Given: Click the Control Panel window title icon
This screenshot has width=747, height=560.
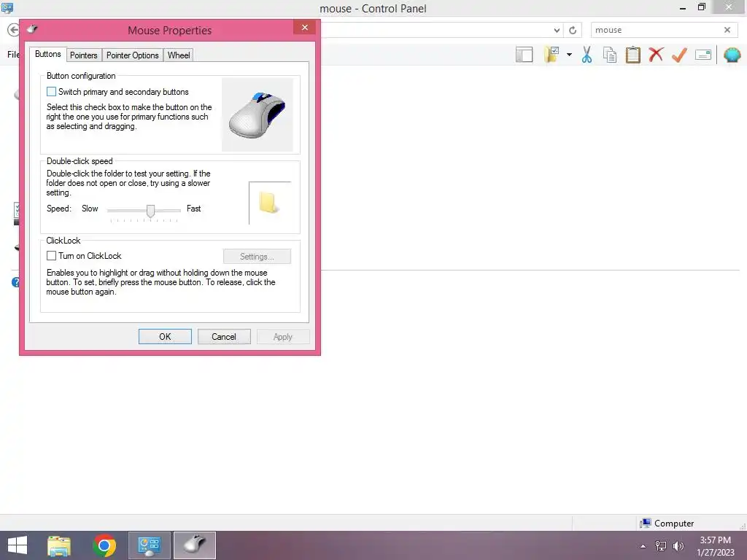Looking at the screenshot, I should pos(7,7).
